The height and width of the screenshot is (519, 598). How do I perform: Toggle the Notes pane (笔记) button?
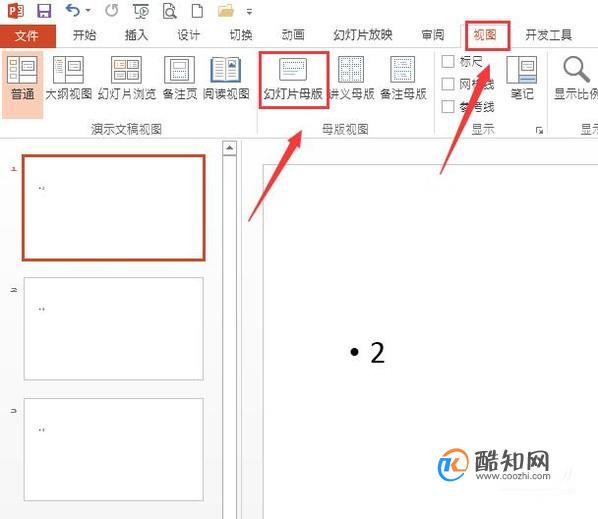[x=522, y=78]
